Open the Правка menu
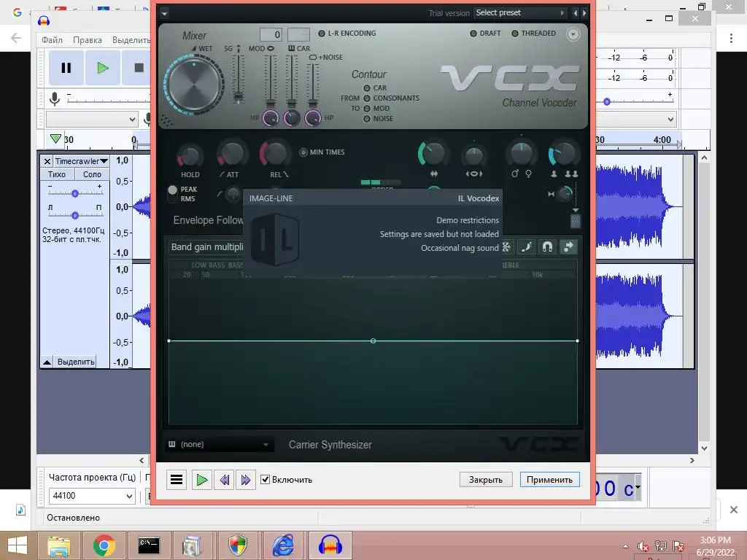 (88, 40)
